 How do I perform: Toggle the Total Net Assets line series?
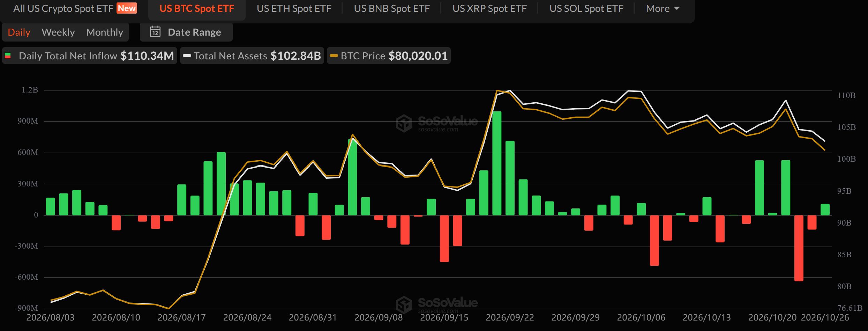tap(252, 56)
